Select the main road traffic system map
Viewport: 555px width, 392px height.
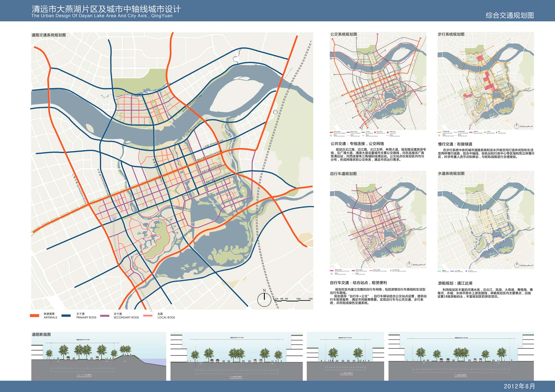172,171
